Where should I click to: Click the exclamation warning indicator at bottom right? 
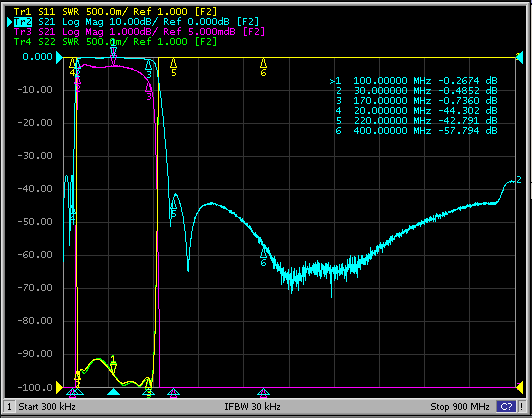tap(521, 406)
